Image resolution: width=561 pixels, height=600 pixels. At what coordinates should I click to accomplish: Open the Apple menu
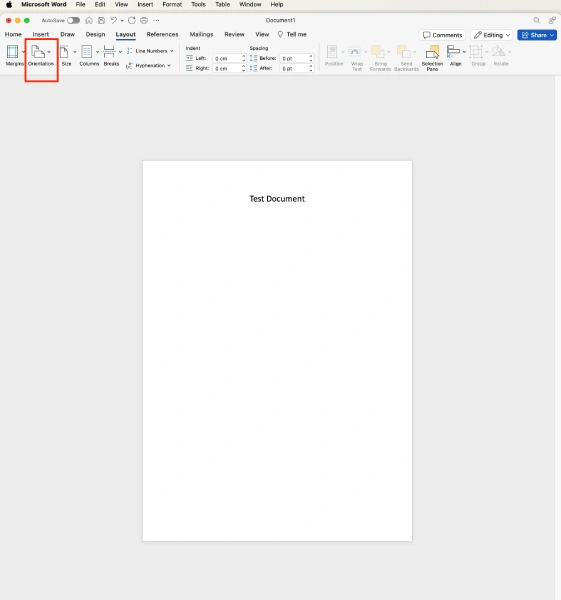pyautogui.click(x=9, y=5)
